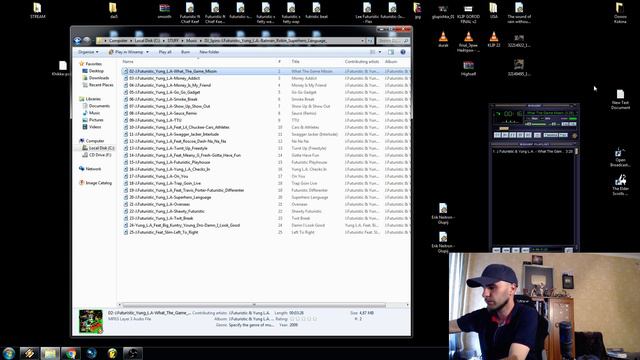The width and height of the screenshot is (640, 360).
Task: Click the Forward arrow in Explorer
Action: point(87,40)
